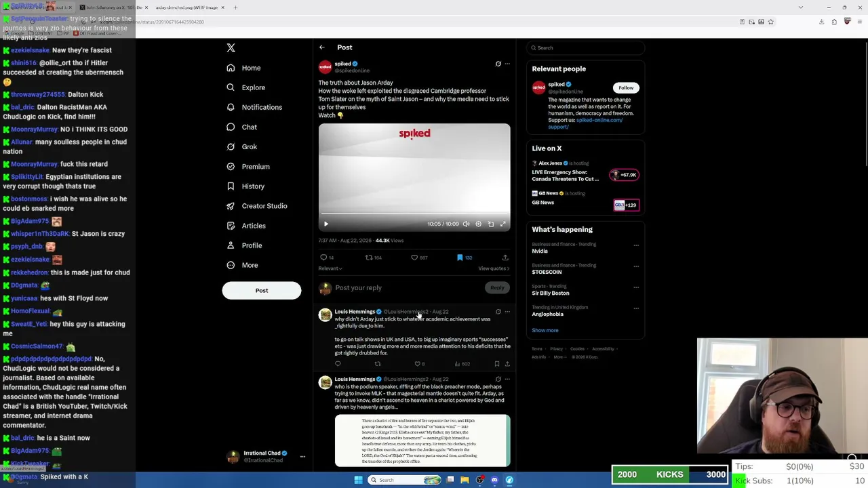Open the Irrational Chad account menu
868x488 pixels.
(266, 457)
